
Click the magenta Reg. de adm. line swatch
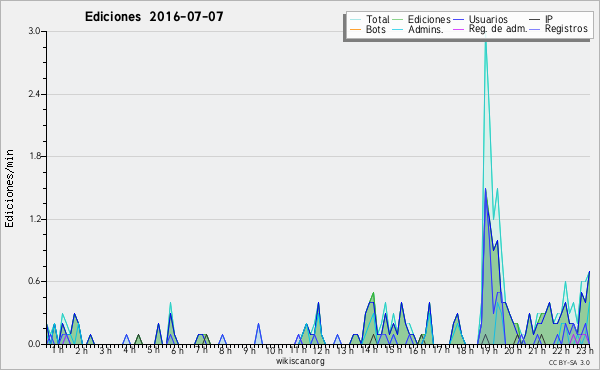click(x=458, y=29)
